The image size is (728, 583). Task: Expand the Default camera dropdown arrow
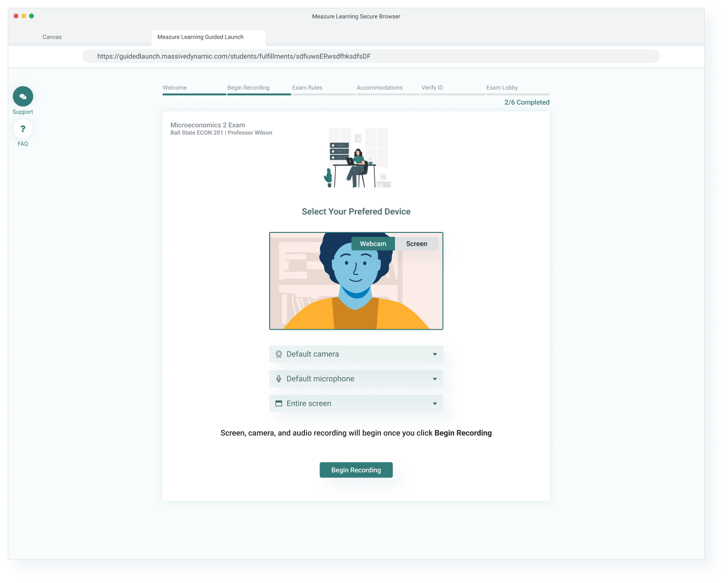pyautogui.click(x=435, y=354)
